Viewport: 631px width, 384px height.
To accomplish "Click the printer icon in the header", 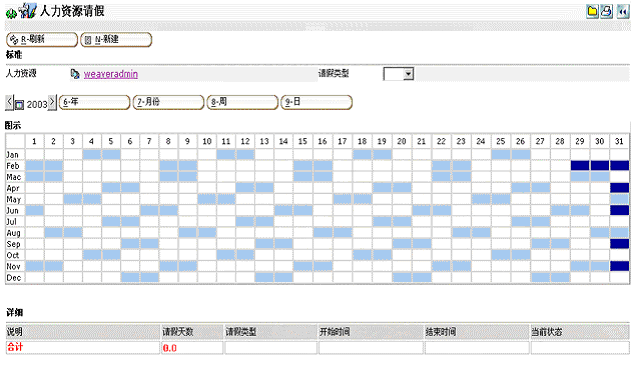I will point(606,11).
